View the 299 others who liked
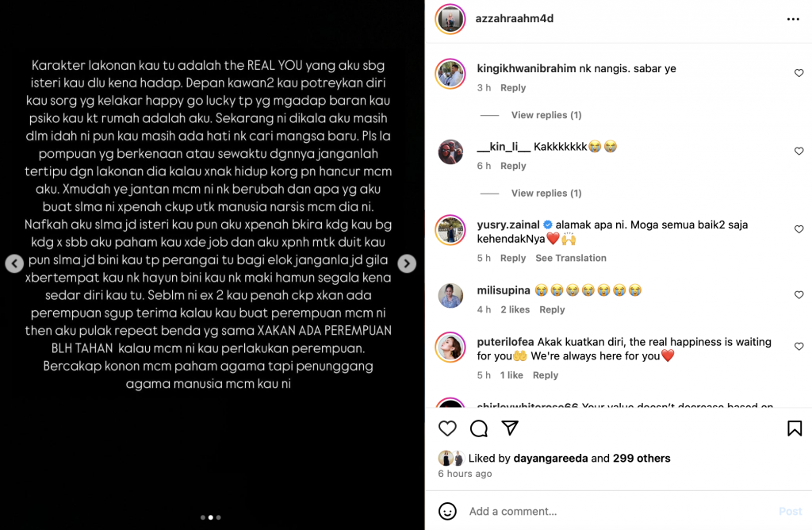 [x=642, y=459]
